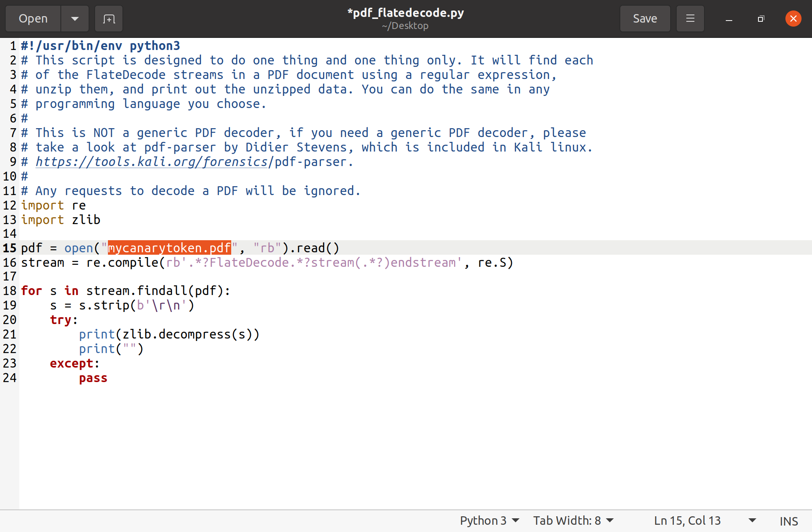Click the s.strip(b'\r\n') statement
This screenshot has height=532, width=812.
tap(122, 305)
